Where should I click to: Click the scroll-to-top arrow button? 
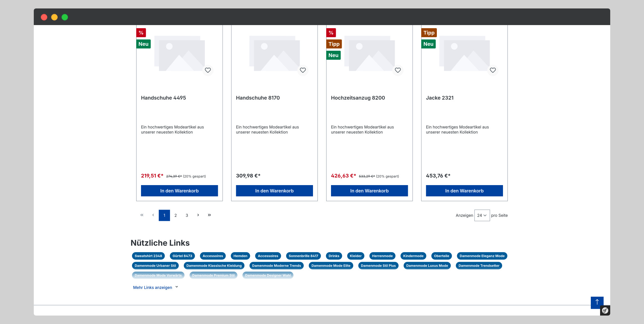pos(597,303)
